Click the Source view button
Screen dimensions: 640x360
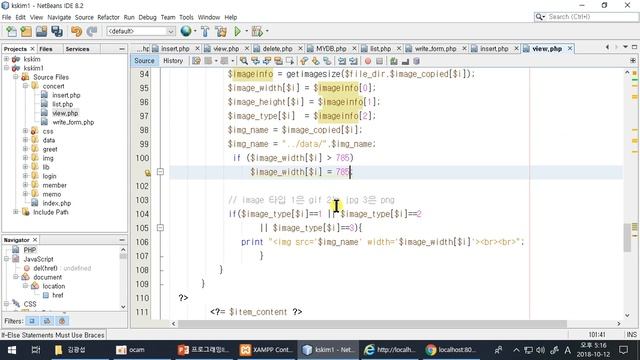144,60
